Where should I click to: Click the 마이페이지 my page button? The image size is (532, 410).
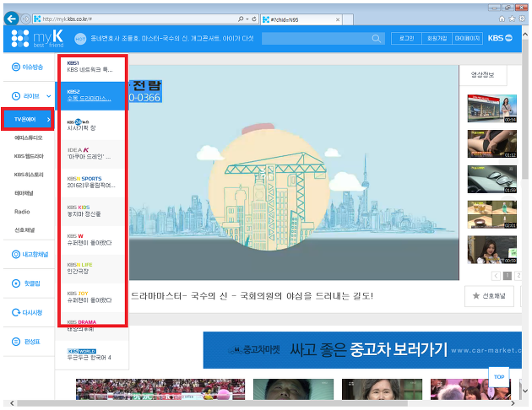click(468, 38)
